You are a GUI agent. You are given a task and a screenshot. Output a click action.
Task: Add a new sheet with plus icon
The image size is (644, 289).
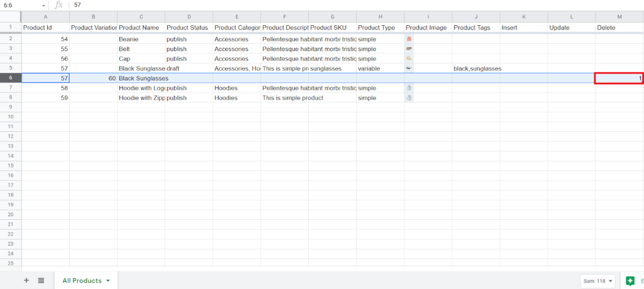pos(26,280)
